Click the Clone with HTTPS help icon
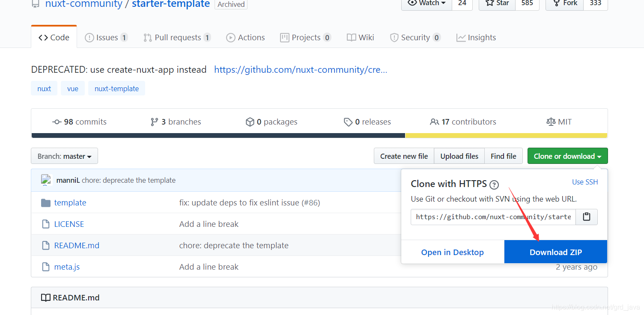This screenshot has height=315, width=644. pos(494,185)
